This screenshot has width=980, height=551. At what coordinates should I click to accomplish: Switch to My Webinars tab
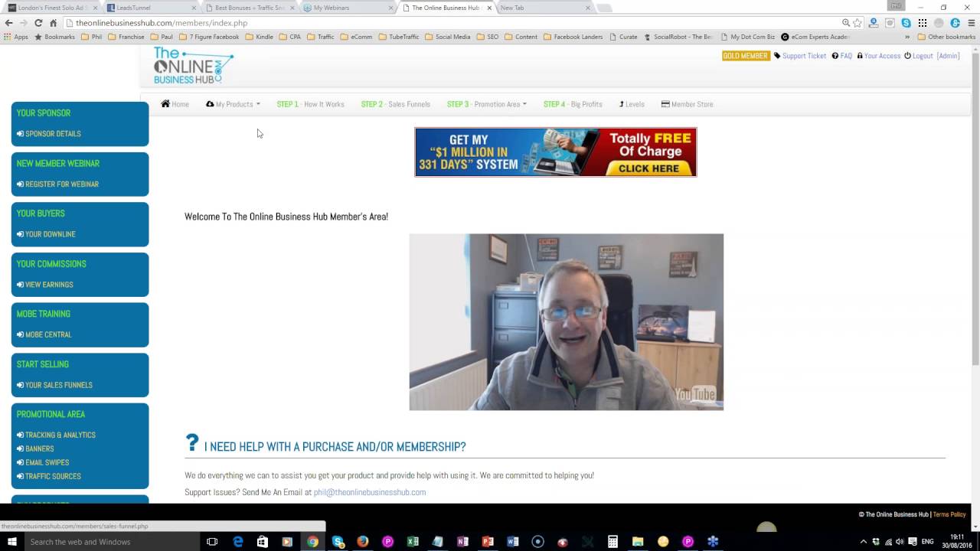pos(347,8)
